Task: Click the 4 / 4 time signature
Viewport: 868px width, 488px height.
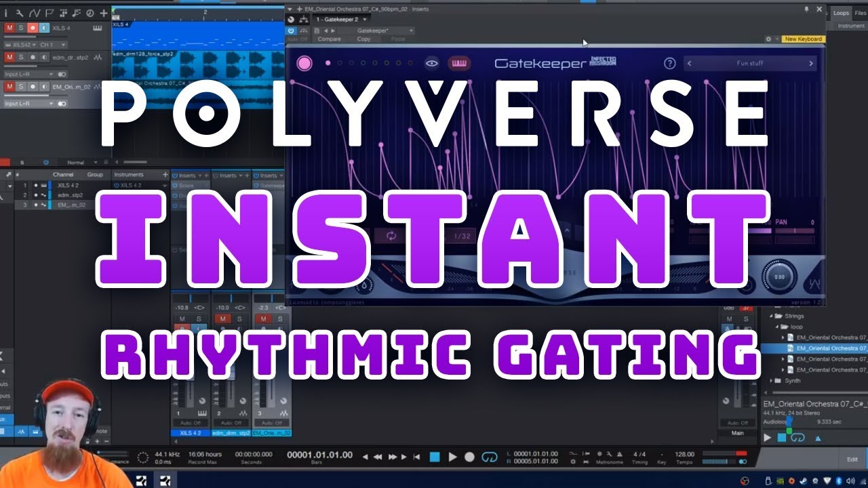Action: (639, 454)
